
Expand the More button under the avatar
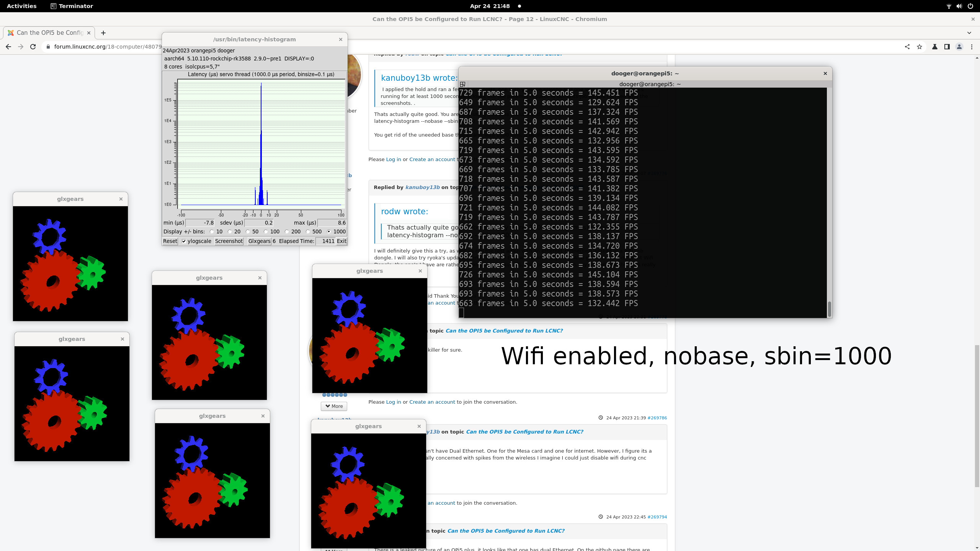(x=334, y=406)
